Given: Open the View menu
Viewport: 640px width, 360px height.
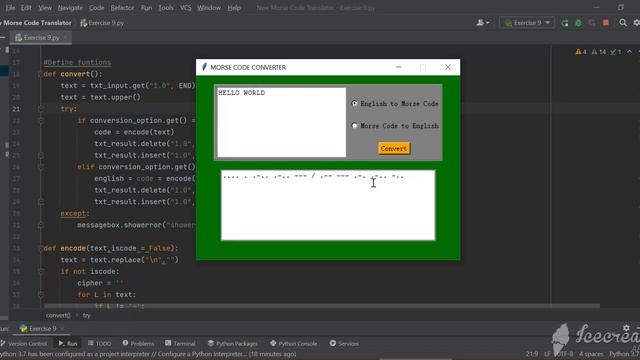Looking at the screenshot, I should pos(45,8).
